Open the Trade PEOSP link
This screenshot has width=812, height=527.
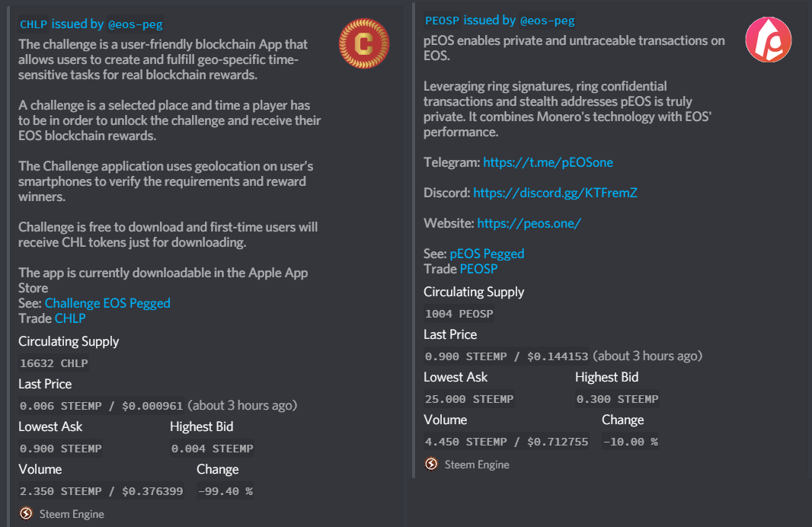(x=478, y=269)
